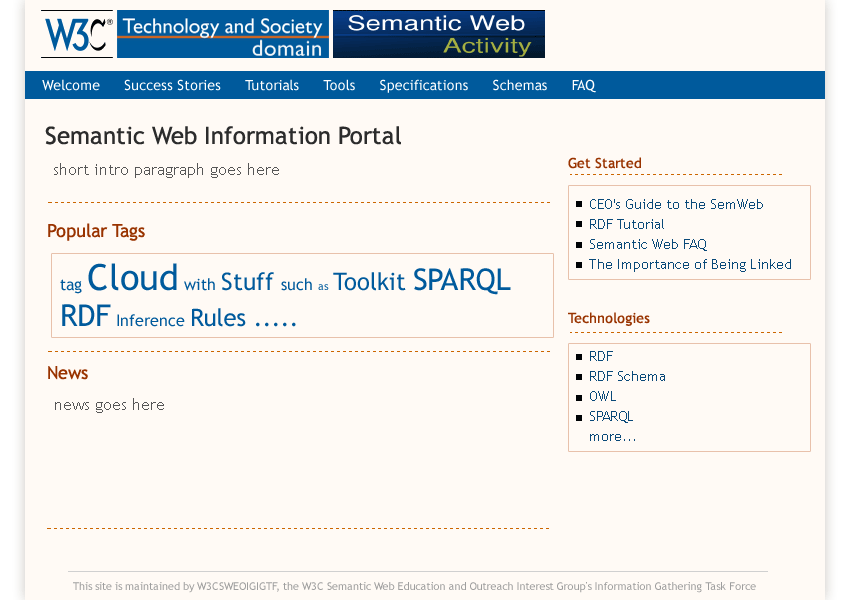Navigate to the Schemas page
The image size is (850, 600).
point(519,85)
